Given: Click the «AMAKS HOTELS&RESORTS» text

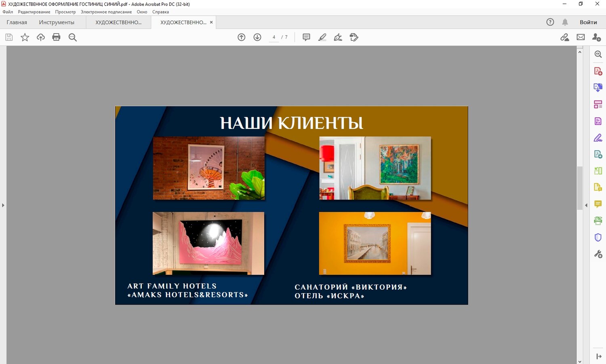Looking at the screenshot, I should (x=188, y=295).
